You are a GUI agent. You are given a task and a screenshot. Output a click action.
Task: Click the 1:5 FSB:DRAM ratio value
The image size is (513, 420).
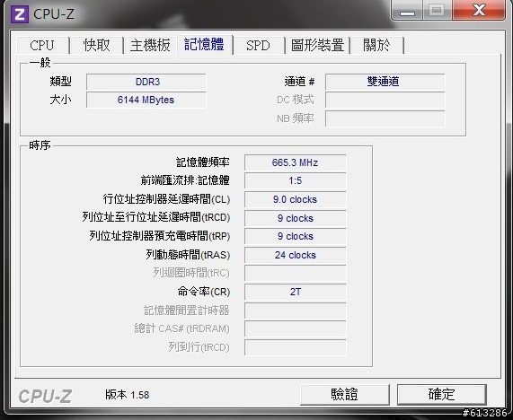click(295, 180)
